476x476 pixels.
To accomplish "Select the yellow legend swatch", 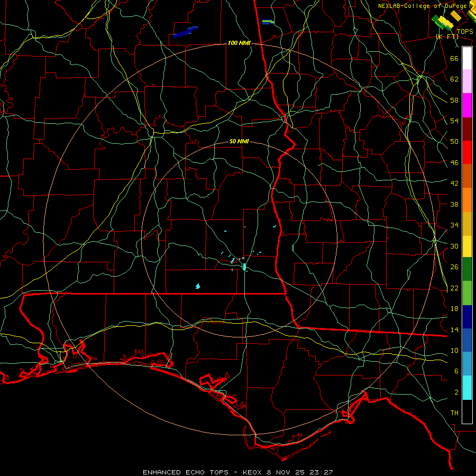I will pos(467,246).
